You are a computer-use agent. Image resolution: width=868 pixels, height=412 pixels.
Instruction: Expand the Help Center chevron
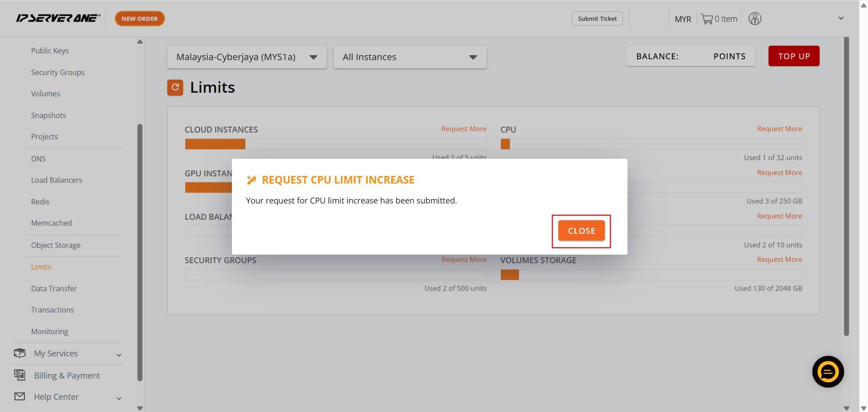[x=119, y=398]
